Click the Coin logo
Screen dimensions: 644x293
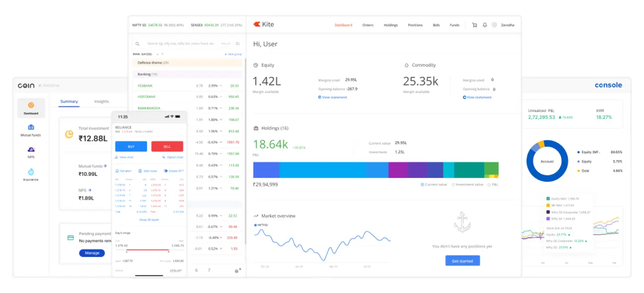coord(26,85)
